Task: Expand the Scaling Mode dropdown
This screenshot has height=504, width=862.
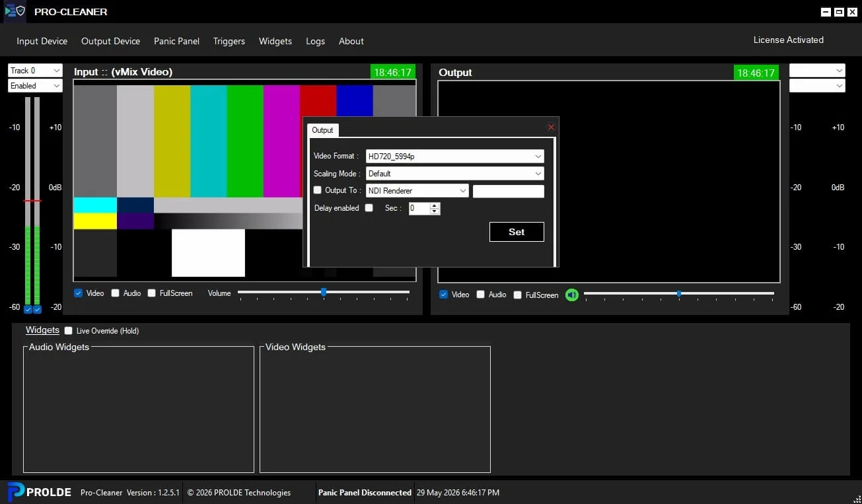Action: [455, 174]
